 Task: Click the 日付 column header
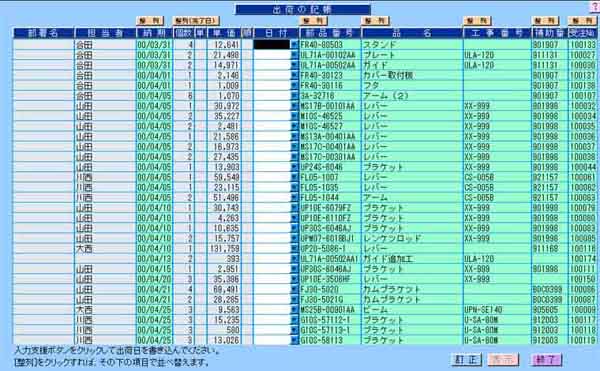(x=276, y=33)
